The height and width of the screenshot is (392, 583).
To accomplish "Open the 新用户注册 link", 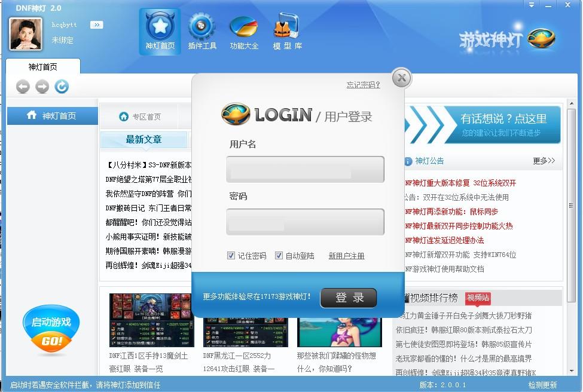I will point(346,256).
